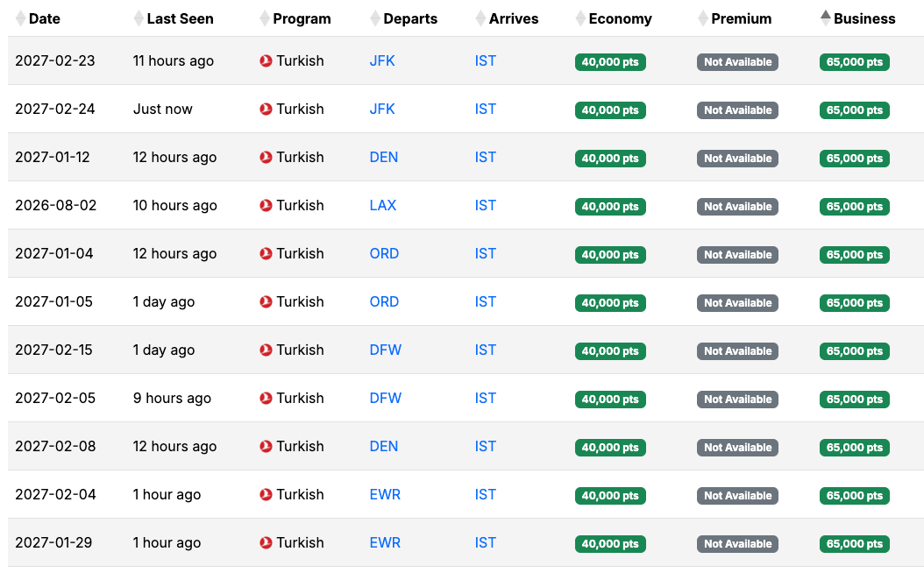Click the sort icon beside the Date header
Screen dimensions: 924x573
point(21,18)
